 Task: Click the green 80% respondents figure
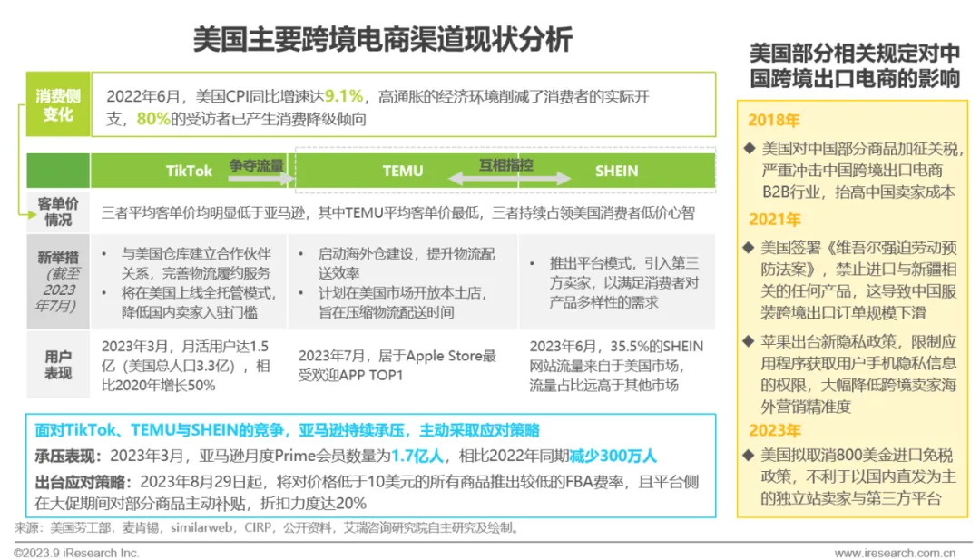click(x=153, y=119)
